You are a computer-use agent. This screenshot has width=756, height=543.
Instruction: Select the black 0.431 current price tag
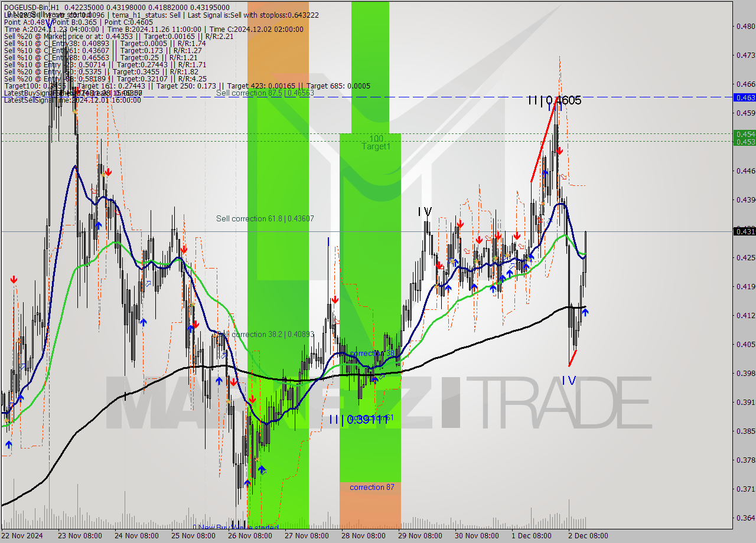[744, 231]
